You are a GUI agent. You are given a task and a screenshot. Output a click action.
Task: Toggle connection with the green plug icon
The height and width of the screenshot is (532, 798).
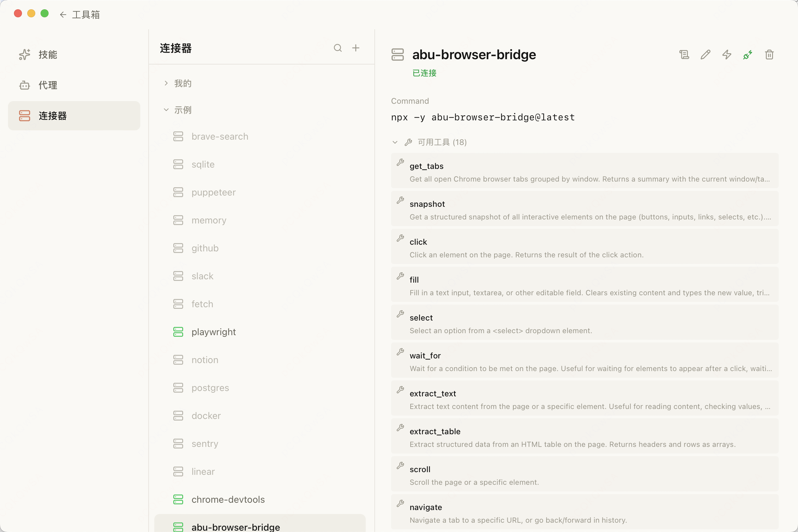click(x=748, y=55)
